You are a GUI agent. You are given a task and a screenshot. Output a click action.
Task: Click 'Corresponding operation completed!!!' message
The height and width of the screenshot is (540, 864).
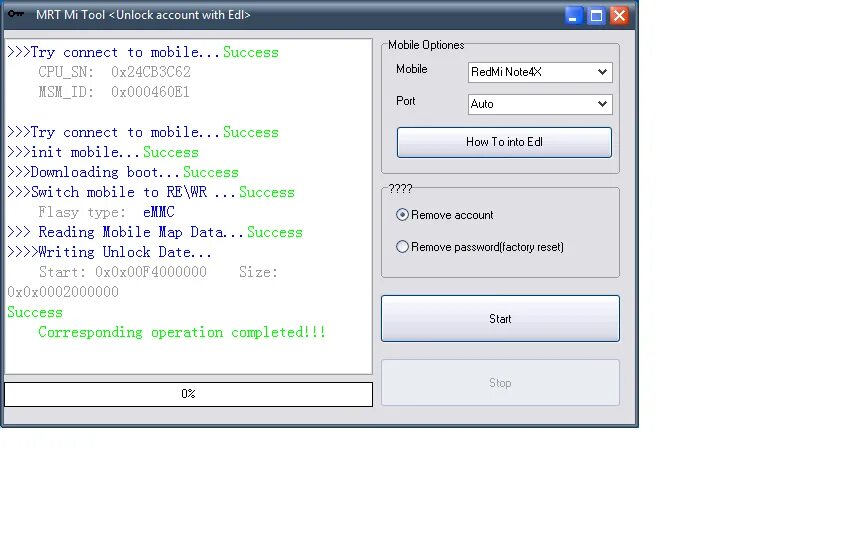pyautogui.click(x=182, y=332)
